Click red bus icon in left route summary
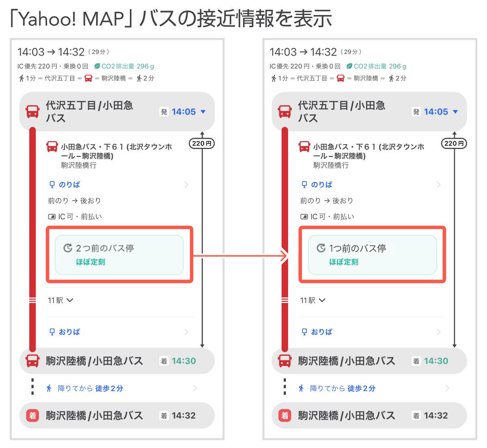 [88, 78]
